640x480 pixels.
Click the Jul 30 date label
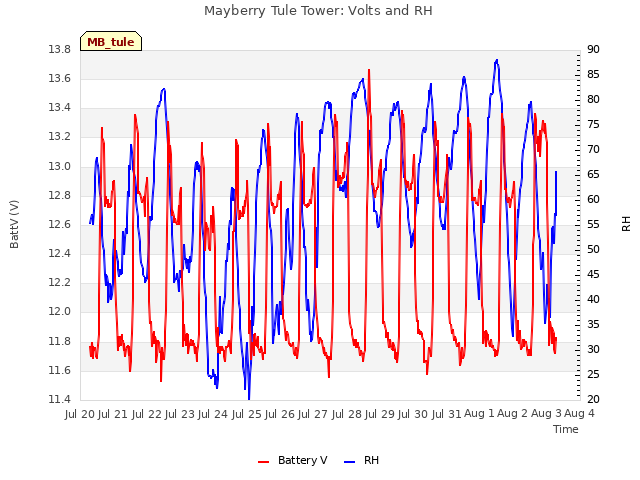click(413, 414)
